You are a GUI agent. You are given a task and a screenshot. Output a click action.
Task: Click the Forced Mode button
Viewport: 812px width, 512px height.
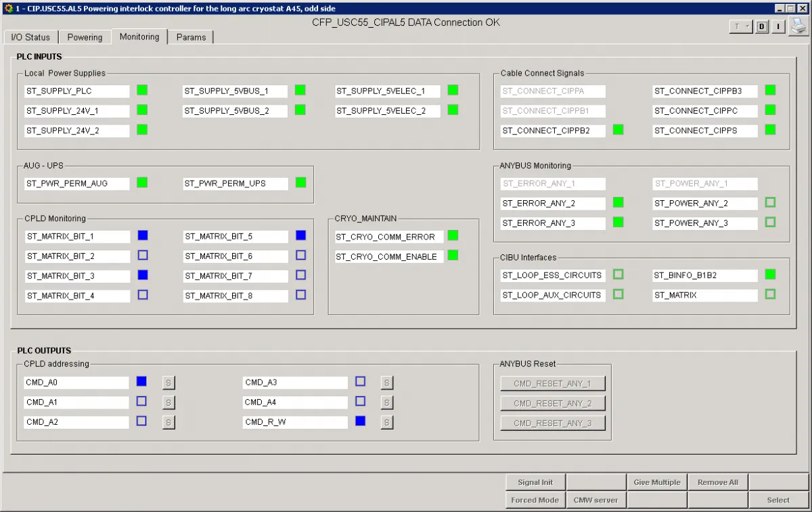(x=535, y=500)
